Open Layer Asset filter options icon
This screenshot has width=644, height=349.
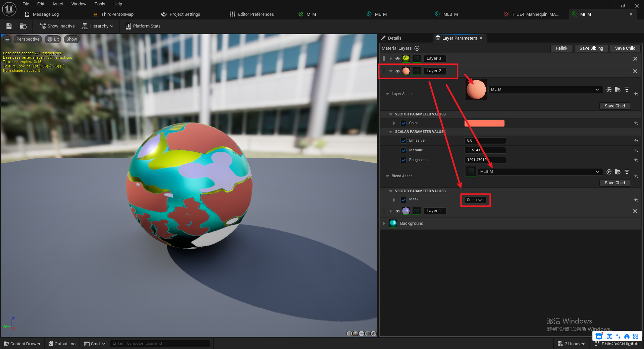[x=627, y=90]
